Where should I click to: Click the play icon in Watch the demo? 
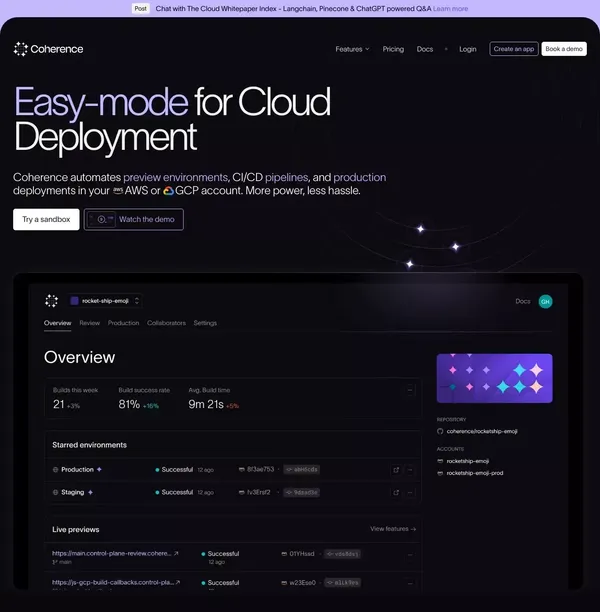tap(101, 219)
